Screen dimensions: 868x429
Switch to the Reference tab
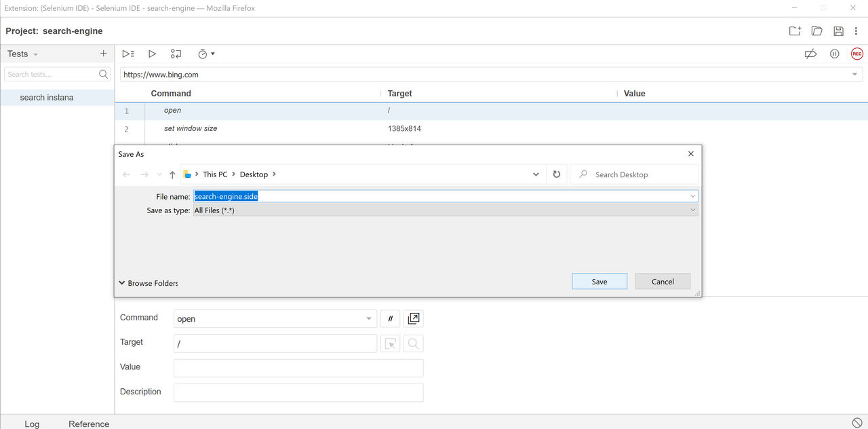coord(89,424)
